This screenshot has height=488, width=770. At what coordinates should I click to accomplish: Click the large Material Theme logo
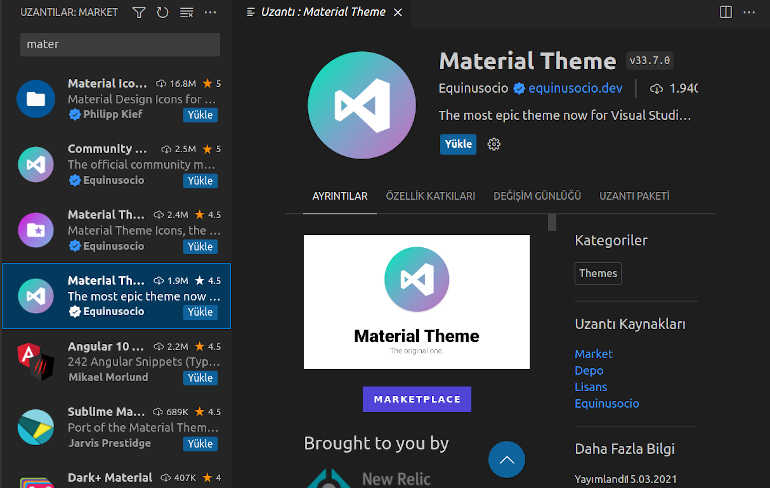click(x=362, y=105)
